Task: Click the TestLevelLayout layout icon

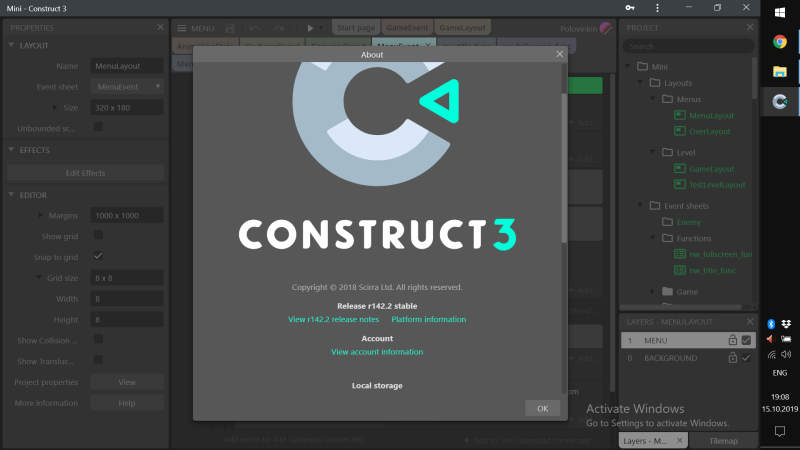Action: pyautogui.click(x=680, y=184)
